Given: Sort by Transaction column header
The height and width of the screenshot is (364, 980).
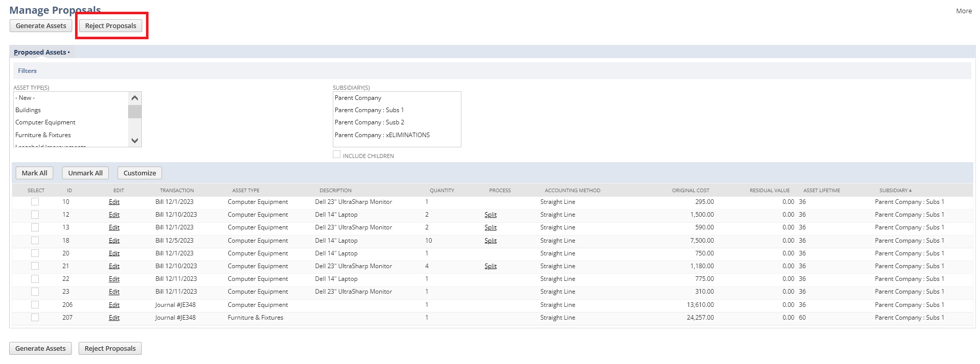Looking at the screenshot, I should click(x=177, y=191).
